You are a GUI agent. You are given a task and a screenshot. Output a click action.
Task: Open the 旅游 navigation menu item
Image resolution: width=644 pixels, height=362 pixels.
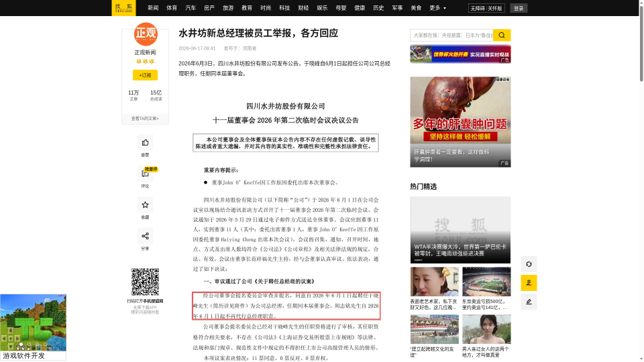click(228, 8)
